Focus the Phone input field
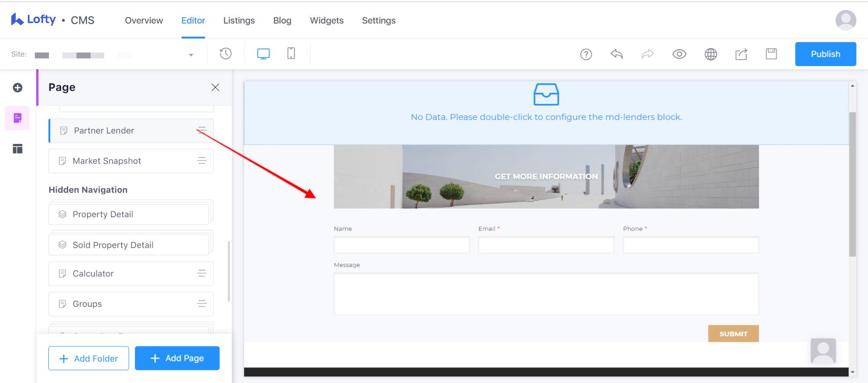 click(x=691, y=245)
